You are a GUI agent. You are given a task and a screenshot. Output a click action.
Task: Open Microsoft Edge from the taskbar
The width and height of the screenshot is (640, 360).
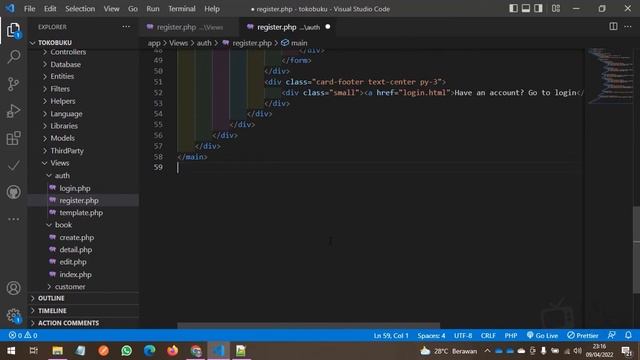(x=149, y=351)
